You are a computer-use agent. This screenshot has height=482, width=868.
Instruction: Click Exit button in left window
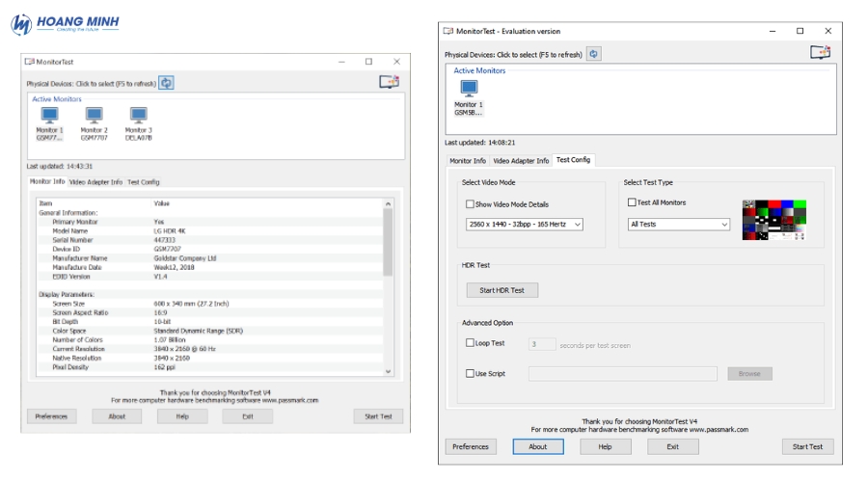click(x=248, y=416)
